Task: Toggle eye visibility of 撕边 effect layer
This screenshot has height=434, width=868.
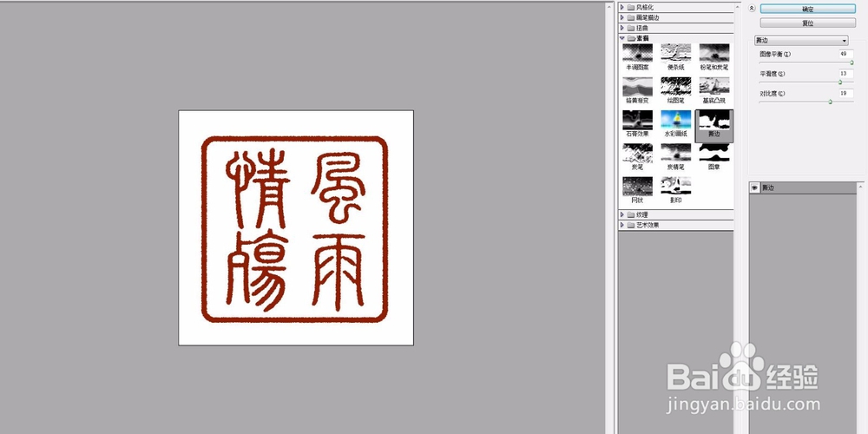Action: [x=754, y=188]
